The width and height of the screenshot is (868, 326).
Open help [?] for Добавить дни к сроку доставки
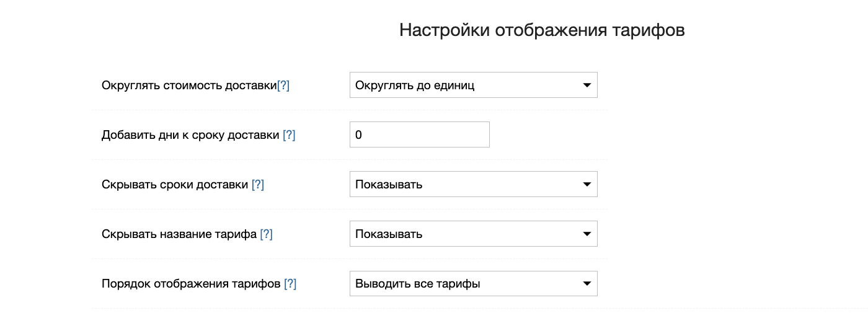pyautogui.click(x=289, y=135)
